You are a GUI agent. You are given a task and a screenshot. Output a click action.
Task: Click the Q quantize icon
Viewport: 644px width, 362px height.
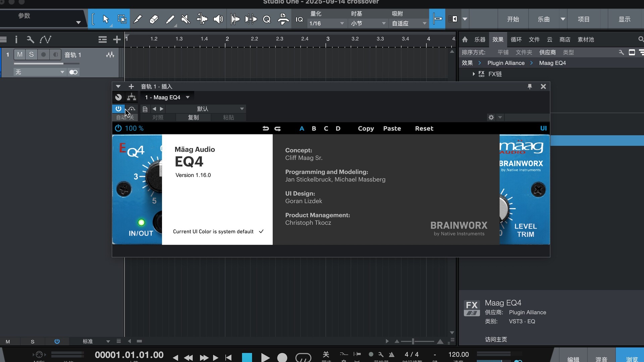point(267,19)
